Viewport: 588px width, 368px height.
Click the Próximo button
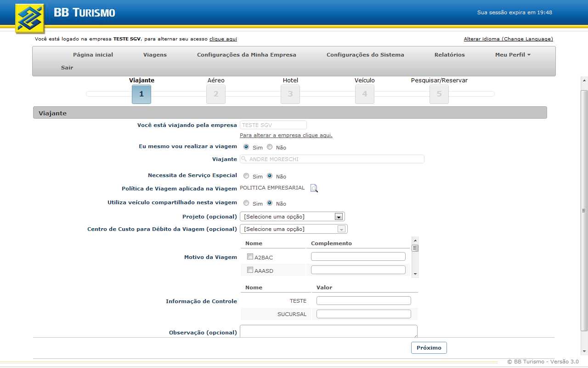(x=429, y=348)
